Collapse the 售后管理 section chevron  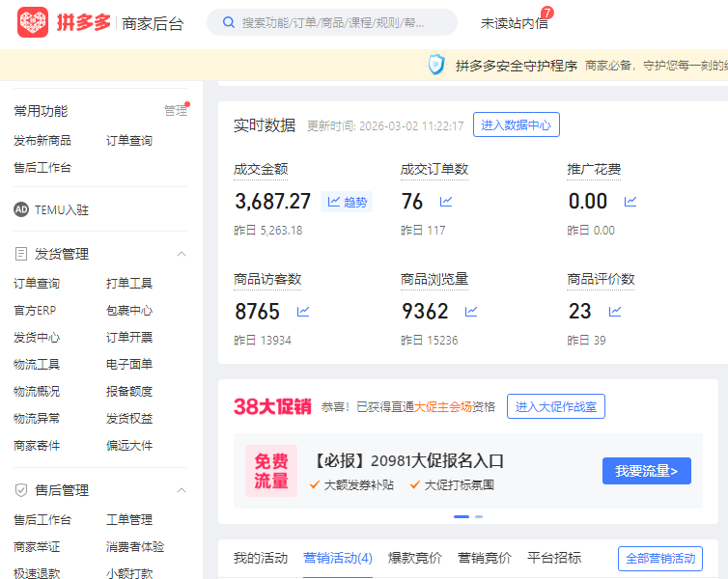[181, 490]
